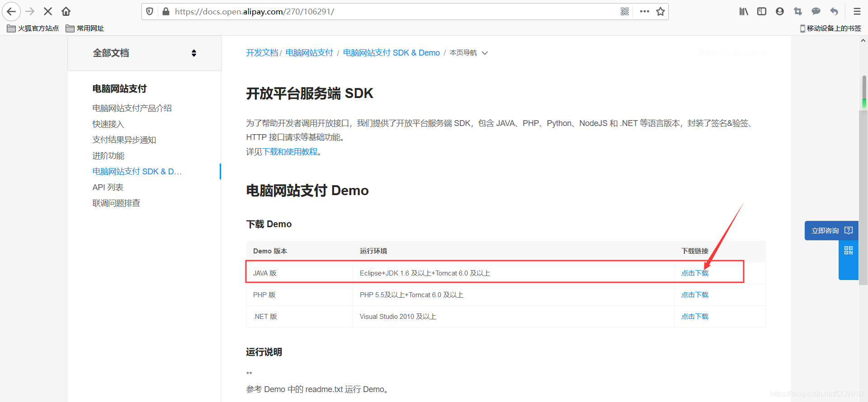This screenshot has width=868, height=402.
Task: Click the 电脑网站支付 Demo heading
Action: (307, 191)
